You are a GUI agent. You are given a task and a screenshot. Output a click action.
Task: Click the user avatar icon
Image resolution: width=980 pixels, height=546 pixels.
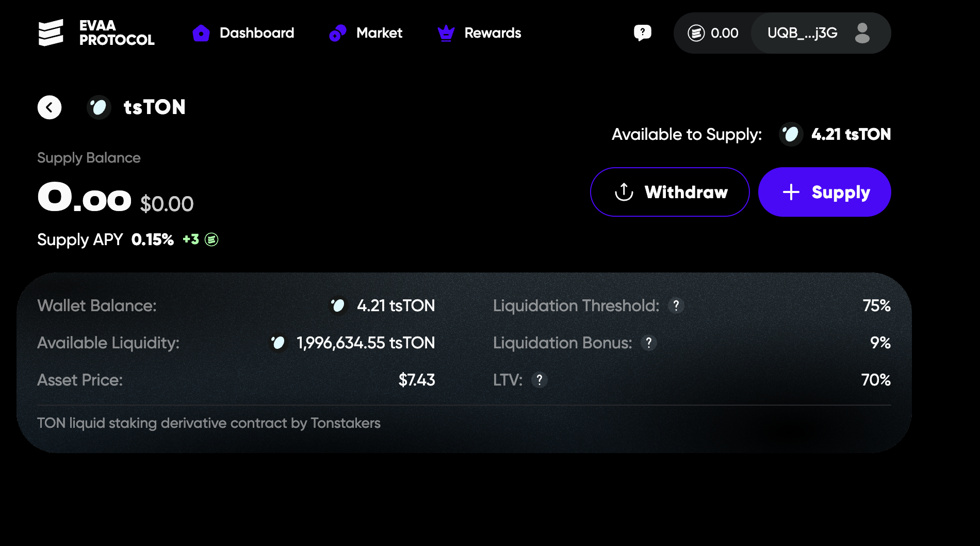(862, 33)
